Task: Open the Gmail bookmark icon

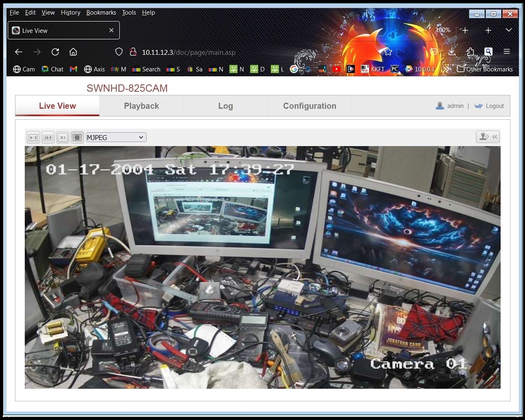Action: 73,69
